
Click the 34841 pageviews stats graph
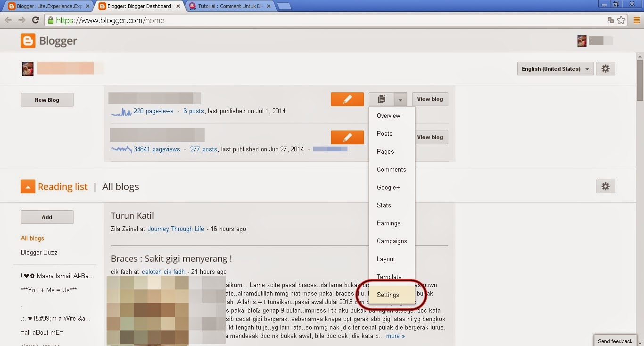[121, 149]
